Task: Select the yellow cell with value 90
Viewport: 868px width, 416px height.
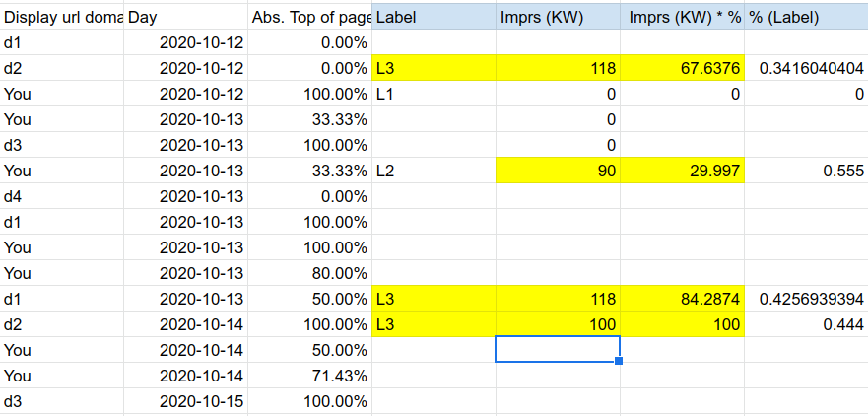Action: point(558,171)
